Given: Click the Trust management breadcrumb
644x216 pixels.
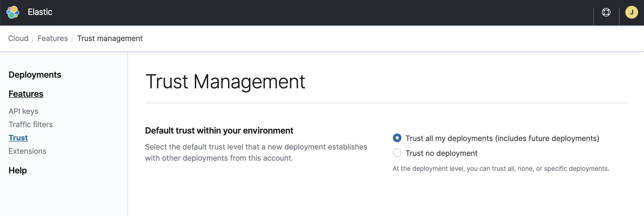Looking at the screenshot, I should [x=110, y=38].
